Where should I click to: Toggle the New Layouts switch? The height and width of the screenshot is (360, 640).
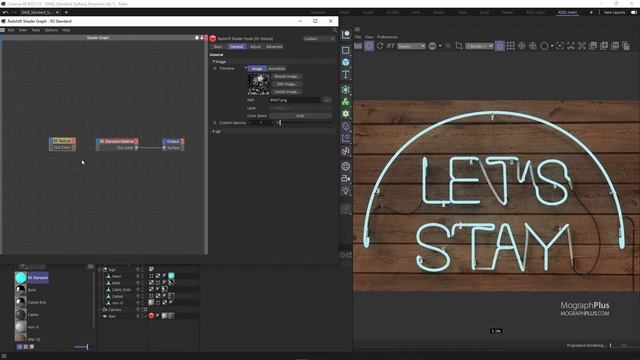(x=633, y=12)
